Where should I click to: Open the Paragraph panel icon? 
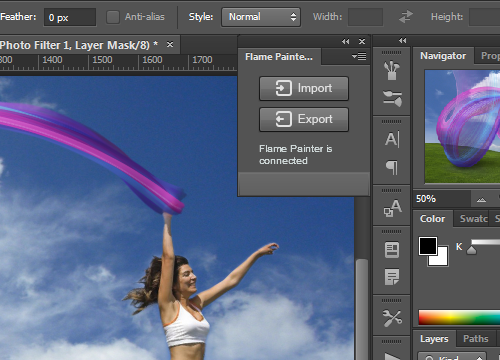392,167
